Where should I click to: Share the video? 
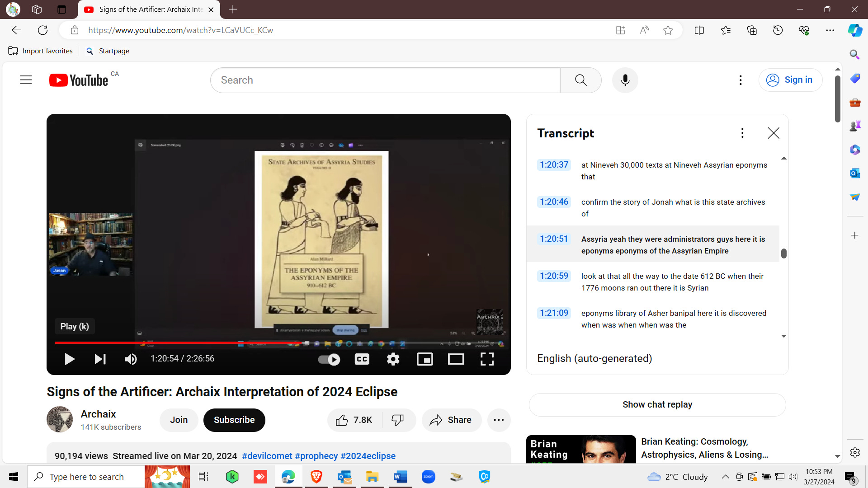pyautogui.click(x=451, y=420)
